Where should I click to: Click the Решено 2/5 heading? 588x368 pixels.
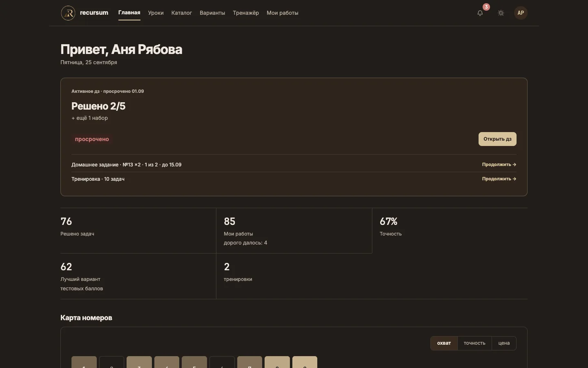tap(98, 106)
